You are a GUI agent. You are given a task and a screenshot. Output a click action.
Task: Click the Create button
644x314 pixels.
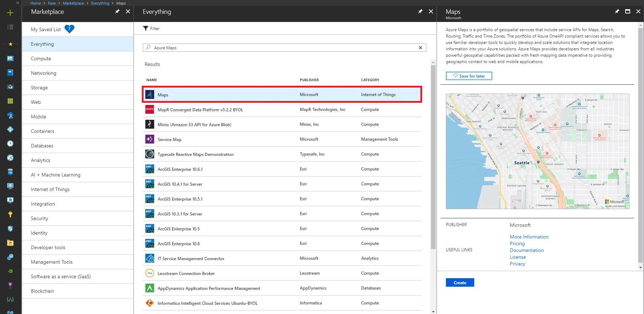point(460,282)
